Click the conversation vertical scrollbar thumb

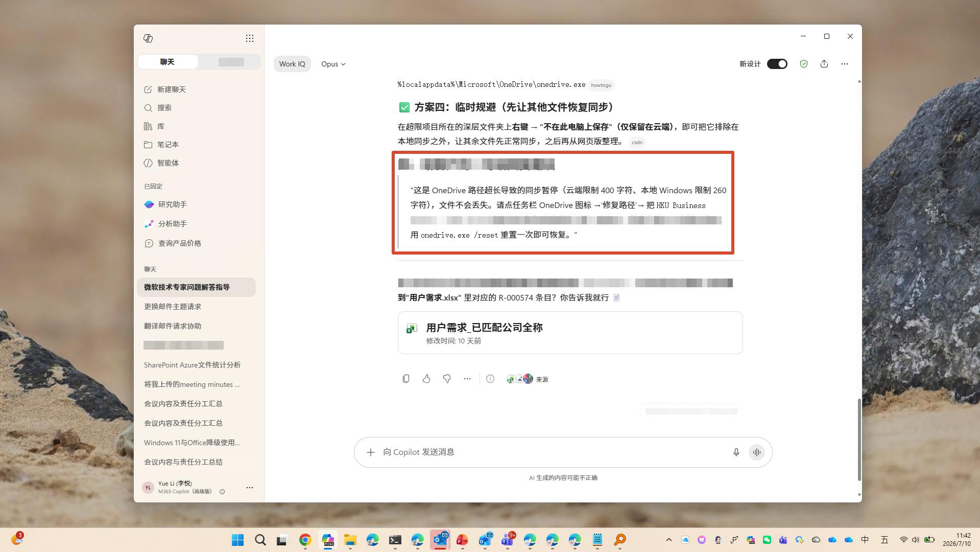[x=859, y=440]
